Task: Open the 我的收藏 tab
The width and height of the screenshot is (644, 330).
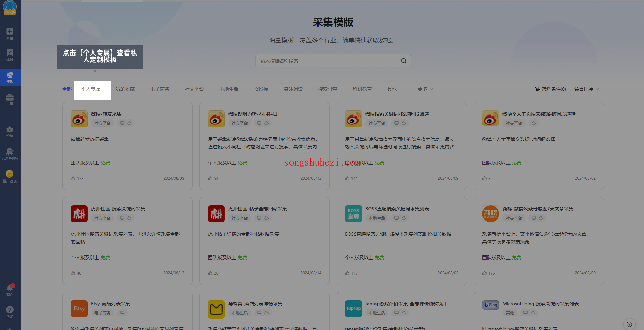Action: tap(125, 89)
